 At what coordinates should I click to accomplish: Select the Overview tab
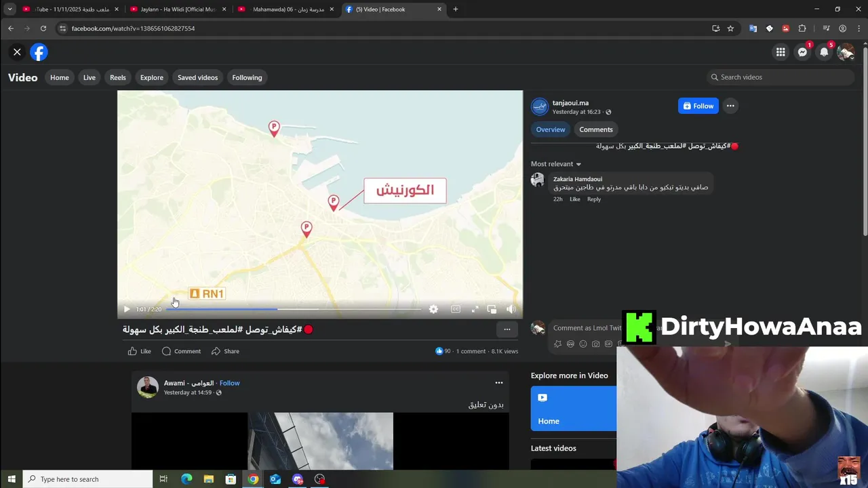pyautogui.click(x=551, y=129)
